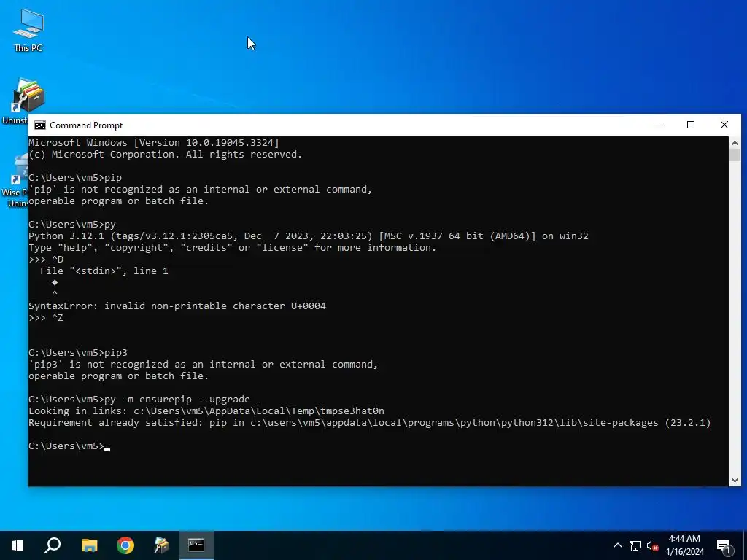Open the Wise Program Uninstaller desktop shortcut

tap(15, 181)
